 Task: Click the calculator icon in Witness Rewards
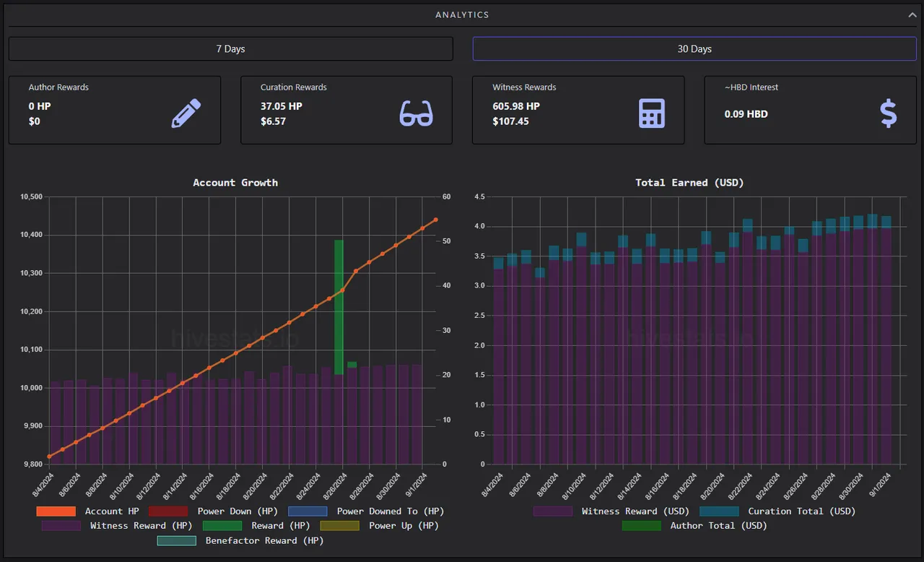click(652, 113)
